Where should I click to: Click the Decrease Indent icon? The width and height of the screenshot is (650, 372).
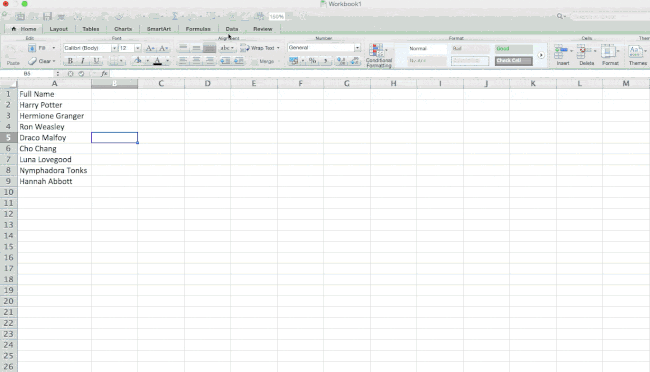pyautogui.click(x=225, y=61)
